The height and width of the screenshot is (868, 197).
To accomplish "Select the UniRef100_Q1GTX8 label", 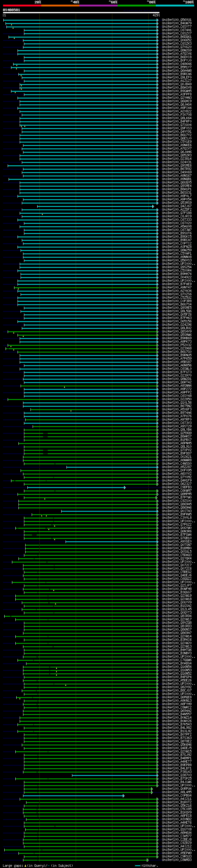I will point(177,829).
